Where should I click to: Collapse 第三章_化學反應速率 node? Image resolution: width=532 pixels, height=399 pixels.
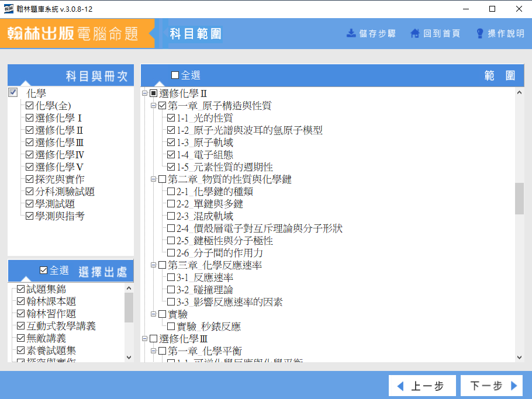(x=153, y=265)
